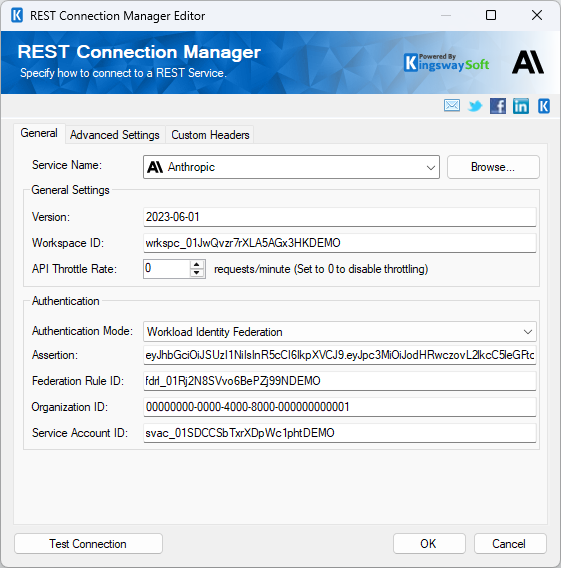Click the Cancel button

510,544
